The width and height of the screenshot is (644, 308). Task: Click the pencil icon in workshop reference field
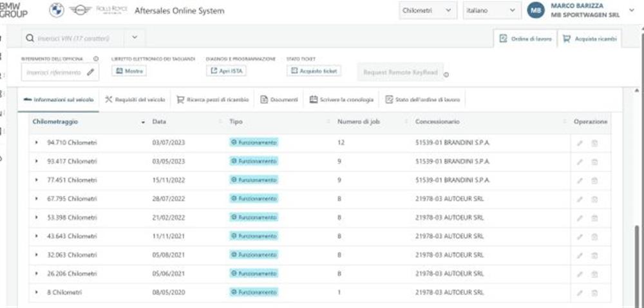(90, 72)
